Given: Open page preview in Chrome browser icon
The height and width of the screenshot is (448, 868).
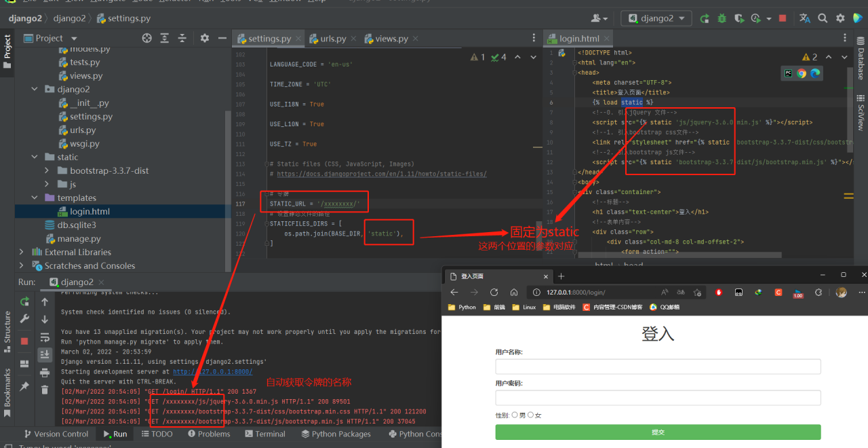Looking at the screenshot, I should click(802, 73).
